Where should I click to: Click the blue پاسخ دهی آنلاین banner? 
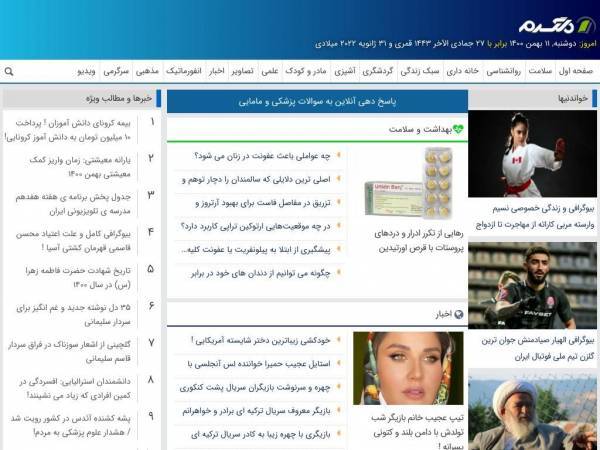317,101
